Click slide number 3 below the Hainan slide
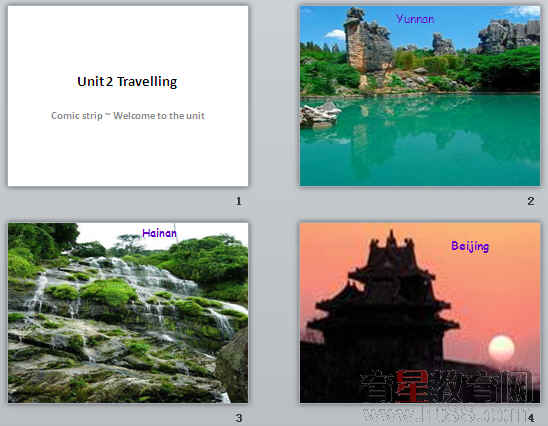 239,418
